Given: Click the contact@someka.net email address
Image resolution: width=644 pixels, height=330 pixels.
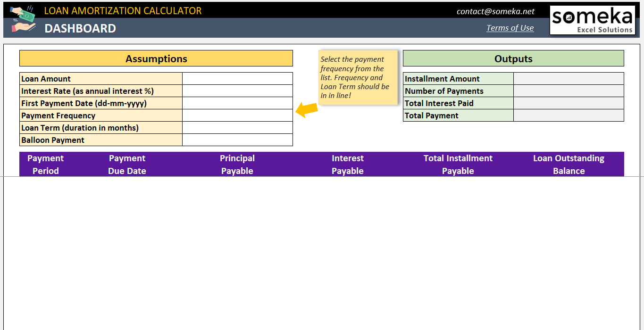Looking at the screenshot, I should 495,11.
